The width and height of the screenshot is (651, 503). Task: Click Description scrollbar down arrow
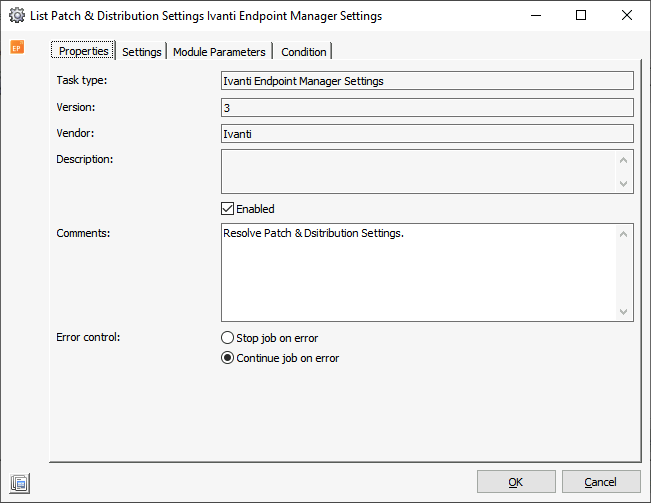coord(623,183)
